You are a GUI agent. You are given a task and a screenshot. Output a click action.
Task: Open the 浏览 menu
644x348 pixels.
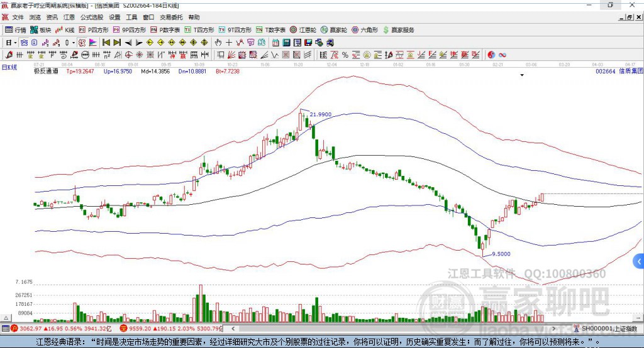[35, 17]
